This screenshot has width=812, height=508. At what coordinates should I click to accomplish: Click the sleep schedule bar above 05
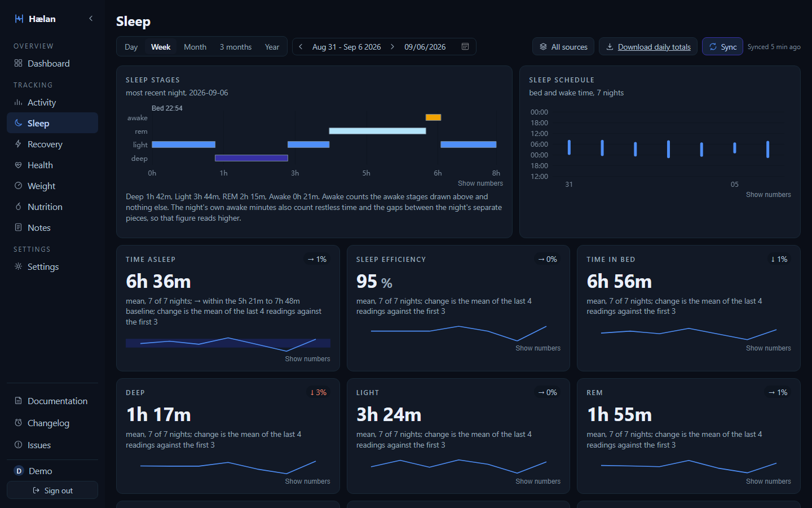point(735,148)
